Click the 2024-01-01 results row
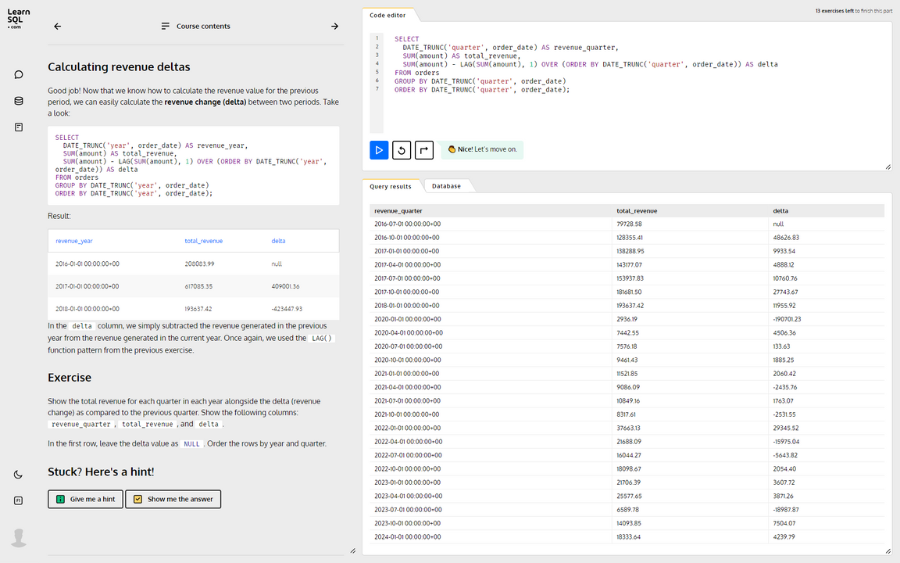The width and height of the screenshot is (900, 563). 627,537
